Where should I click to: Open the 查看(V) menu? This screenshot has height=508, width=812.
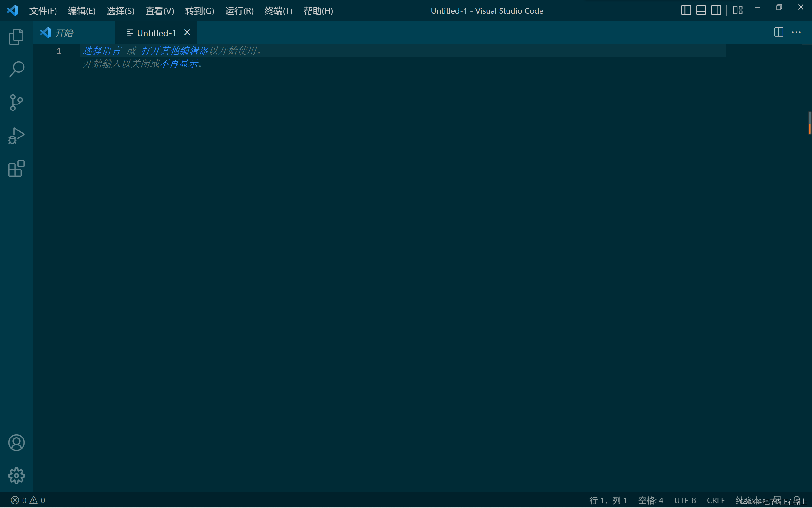(x=159, y=11)
